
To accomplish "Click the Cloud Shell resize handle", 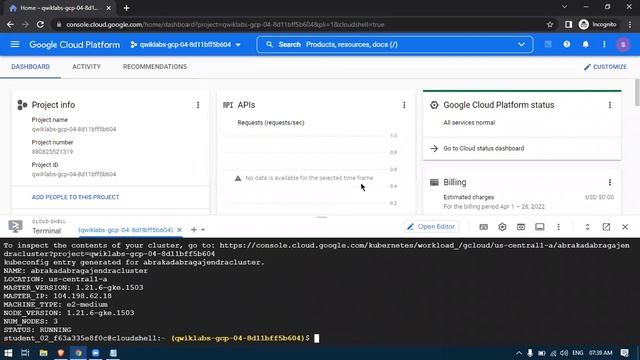I will (322, 217).
